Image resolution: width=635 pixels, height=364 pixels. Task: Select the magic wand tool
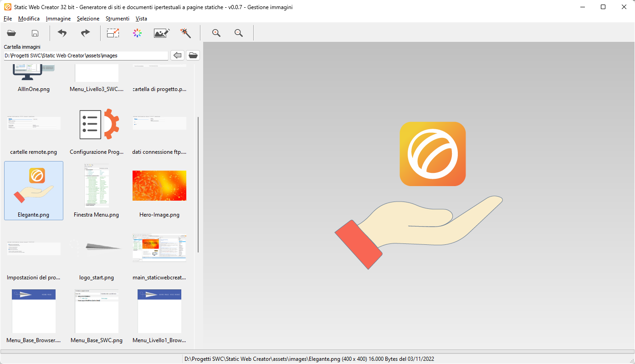[x=185, y=33]
